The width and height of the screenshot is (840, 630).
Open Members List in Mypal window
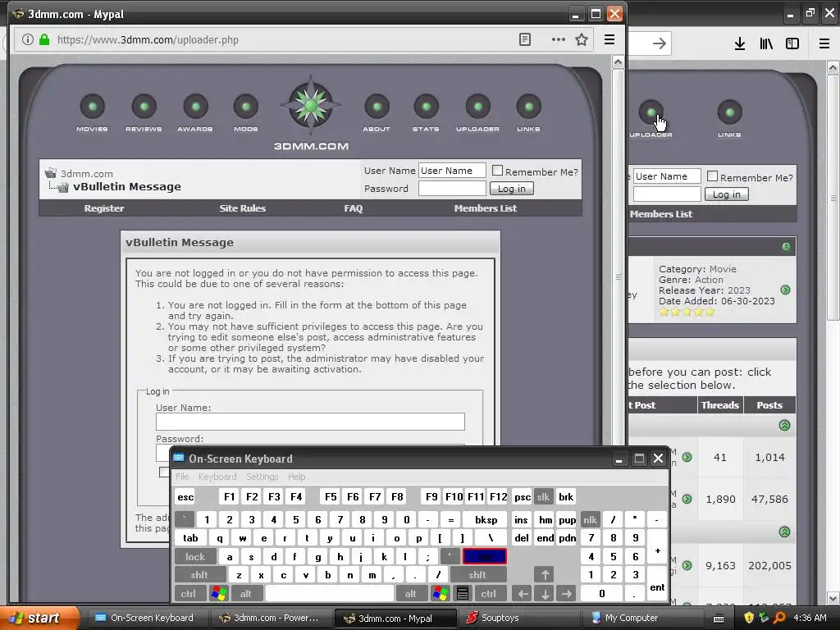pyautogui.click(x=486, y=208)
